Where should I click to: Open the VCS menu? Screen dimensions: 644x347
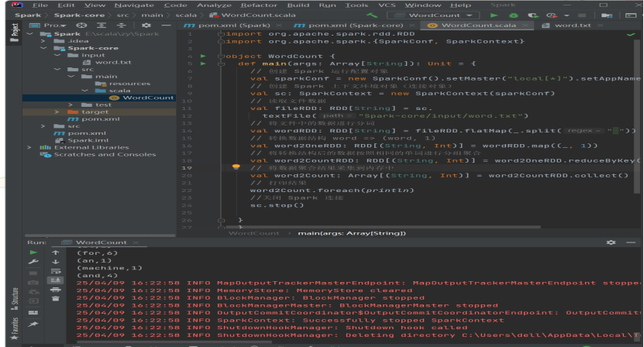click(387, 5)
